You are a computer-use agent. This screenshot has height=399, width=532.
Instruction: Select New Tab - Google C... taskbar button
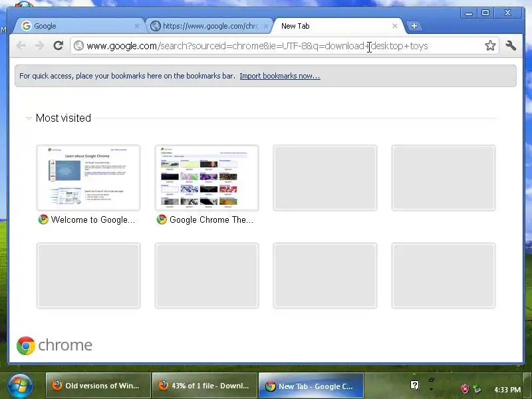point(311,386)
